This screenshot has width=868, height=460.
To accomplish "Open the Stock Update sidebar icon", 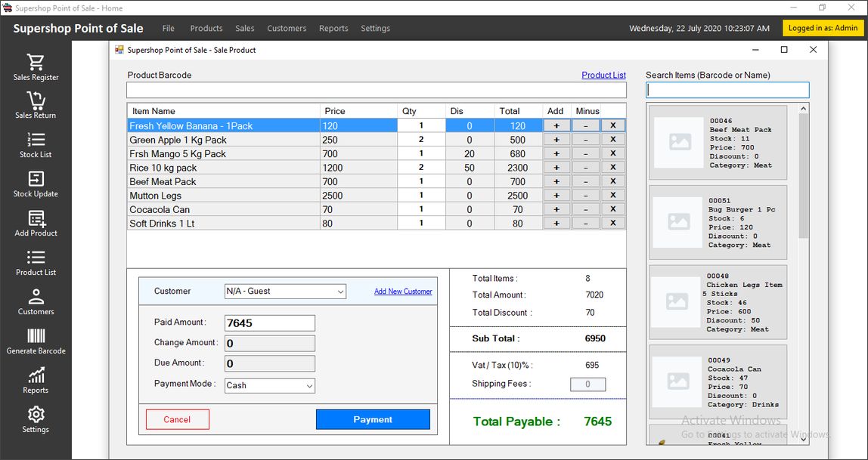I will [36, 180].
